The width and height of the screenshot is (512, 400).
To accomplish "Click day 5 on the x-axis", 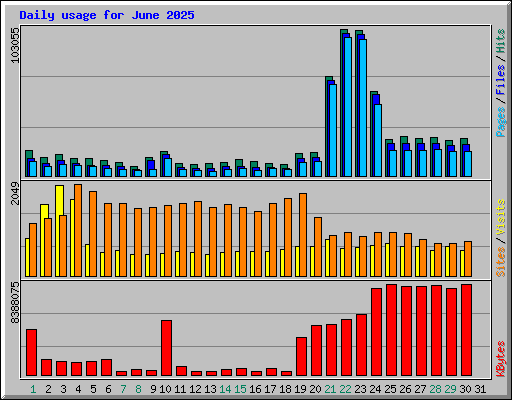I will tap(93, 389).
